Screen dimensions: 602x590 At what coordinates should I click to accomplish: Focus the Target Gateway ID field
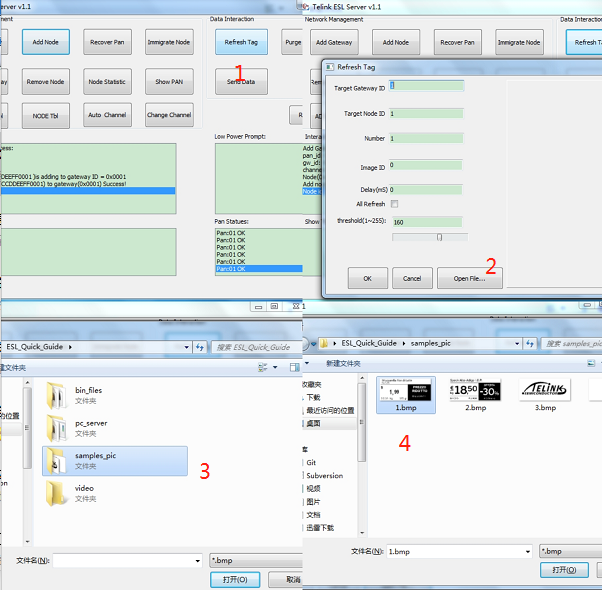[x=426, y=86]
